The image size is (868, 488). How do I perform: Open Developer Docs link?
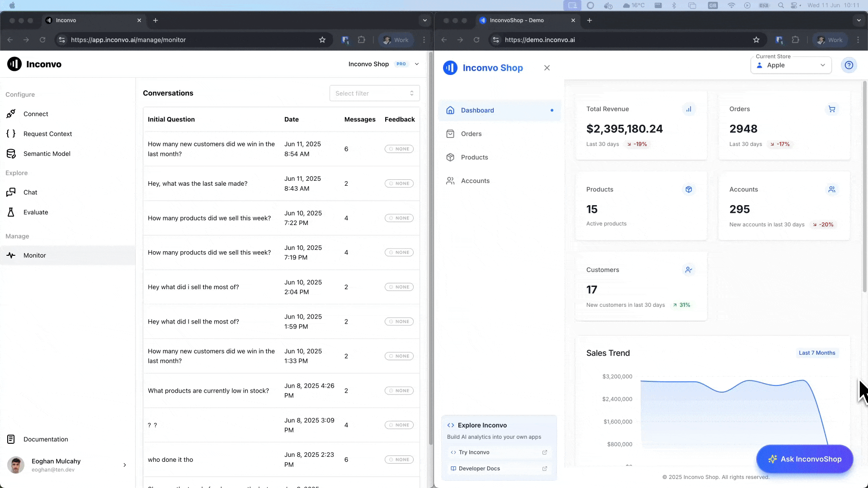click(499, 469)
